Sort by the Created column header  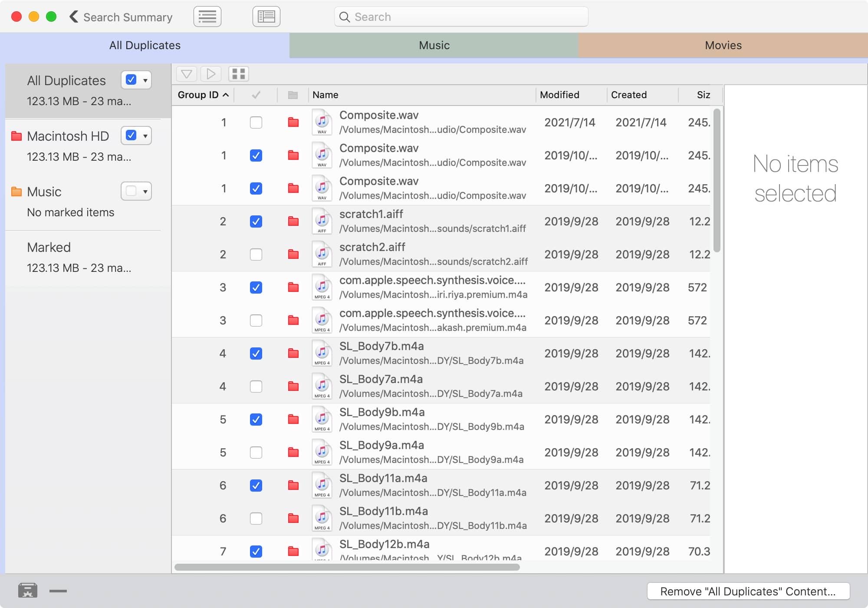643,95
